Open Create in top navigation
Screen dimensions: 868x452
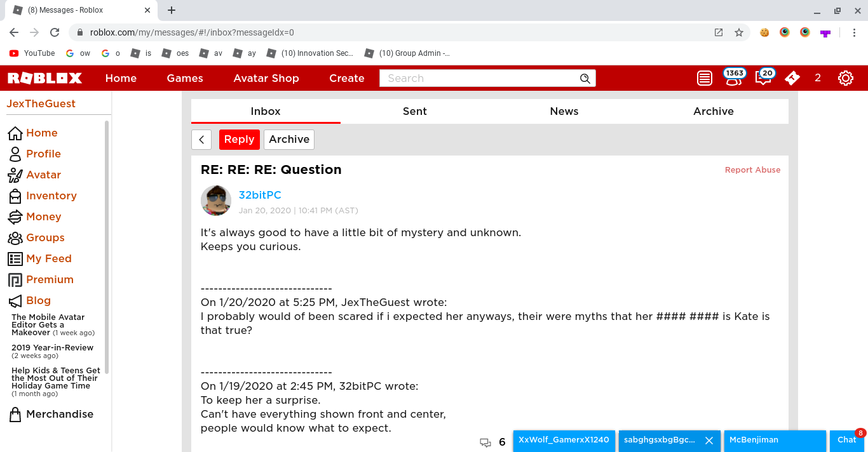(x=347, y=78)
